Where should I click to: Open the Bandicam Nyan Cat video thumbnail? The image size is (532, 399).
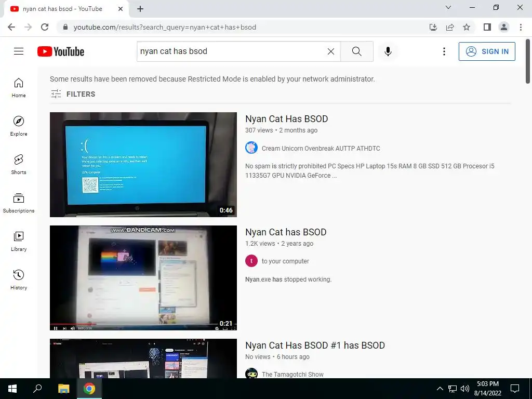pos(143,278)
